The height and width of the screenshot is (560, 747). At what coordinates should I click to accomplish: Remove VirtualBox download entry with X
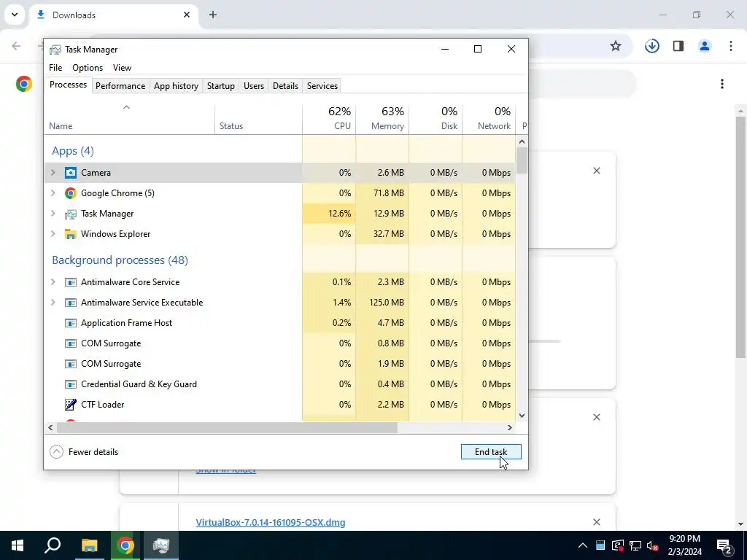pyautogui.click(x=596, y=522)
